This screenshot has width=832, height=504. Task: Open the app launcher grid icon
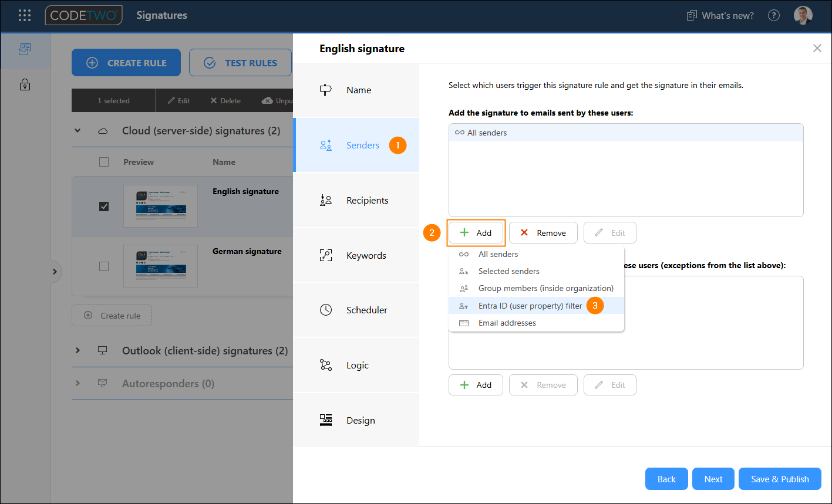pos(25,16)
